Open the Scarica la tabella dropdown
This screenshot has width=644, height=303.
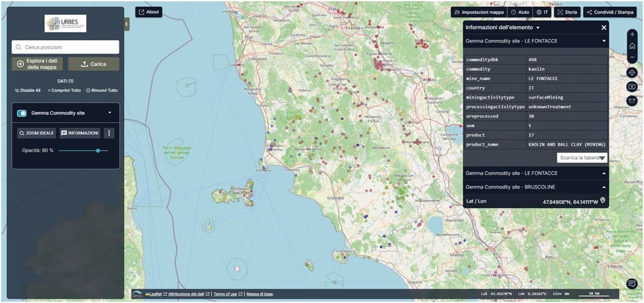point(582,158)
